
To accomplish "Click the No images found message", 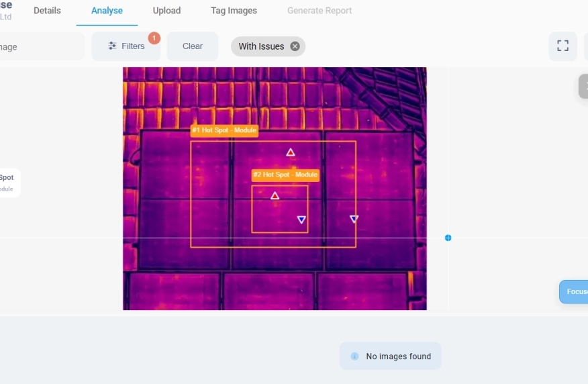I will click(391, 356).
